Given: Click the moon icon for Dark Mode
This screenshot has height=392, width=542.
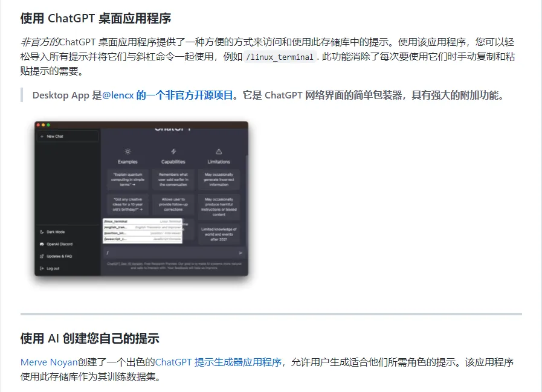Looking at the screenshot, I should point(41,232).
